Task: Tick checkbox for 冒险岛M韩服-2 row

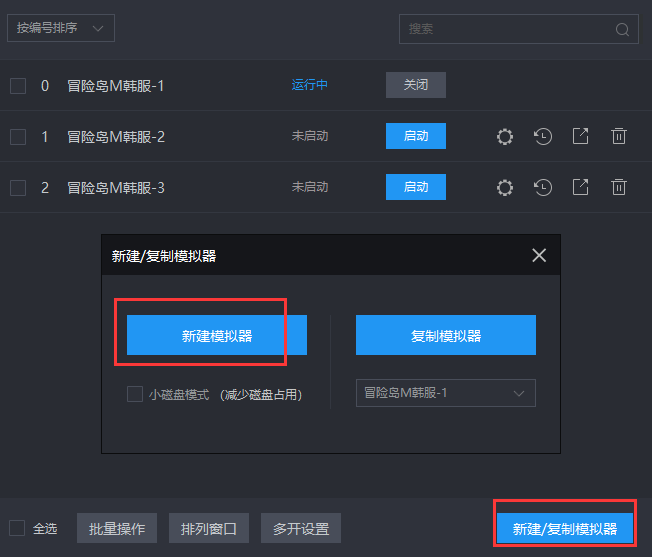Action: tap(18, 137)
